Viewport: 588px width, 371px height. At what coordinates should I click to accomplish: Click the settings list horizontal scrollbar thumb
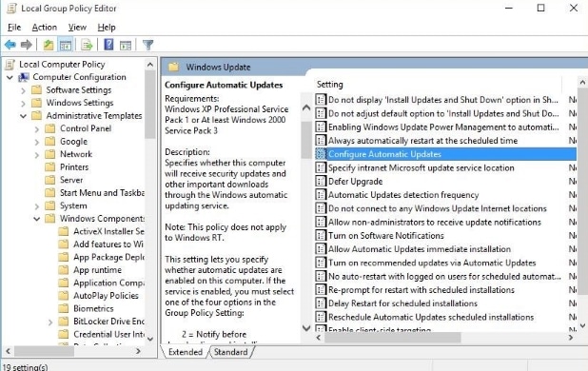393,338
